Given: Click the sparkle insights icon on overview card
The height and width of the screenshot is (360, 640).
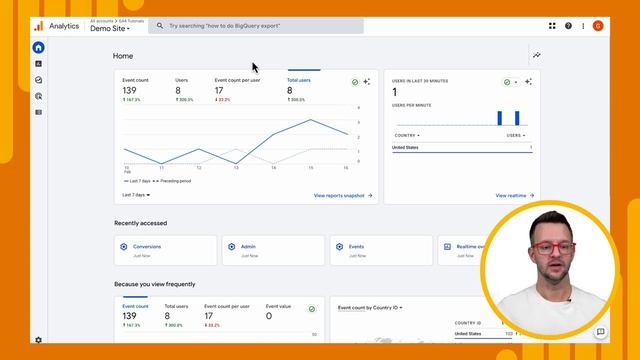Looking at the screenshot, I should click(x=367, y=82).
